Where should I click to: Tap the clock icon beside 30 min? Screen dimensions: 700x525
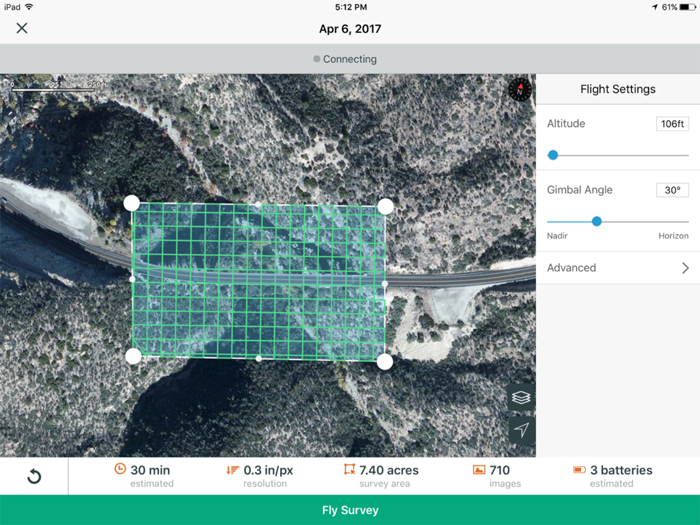(120, 469)
